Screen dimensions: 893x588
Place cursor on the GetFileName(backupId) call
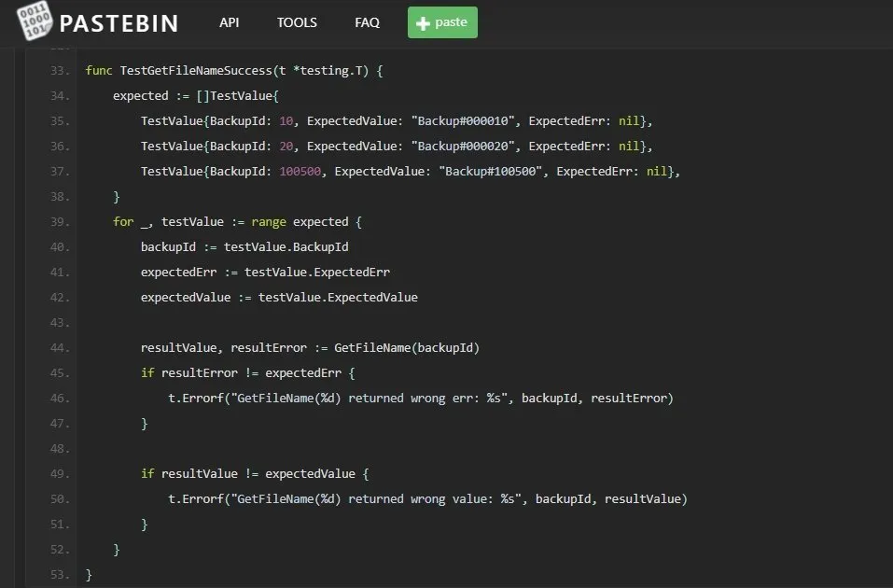[x=407, y=348]
